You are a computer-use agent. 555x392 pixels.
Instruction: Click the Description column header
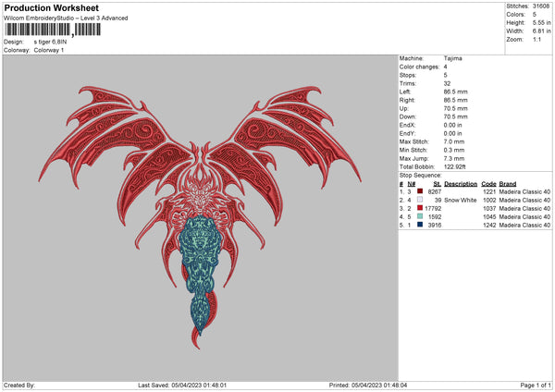(x=461, y=182)
